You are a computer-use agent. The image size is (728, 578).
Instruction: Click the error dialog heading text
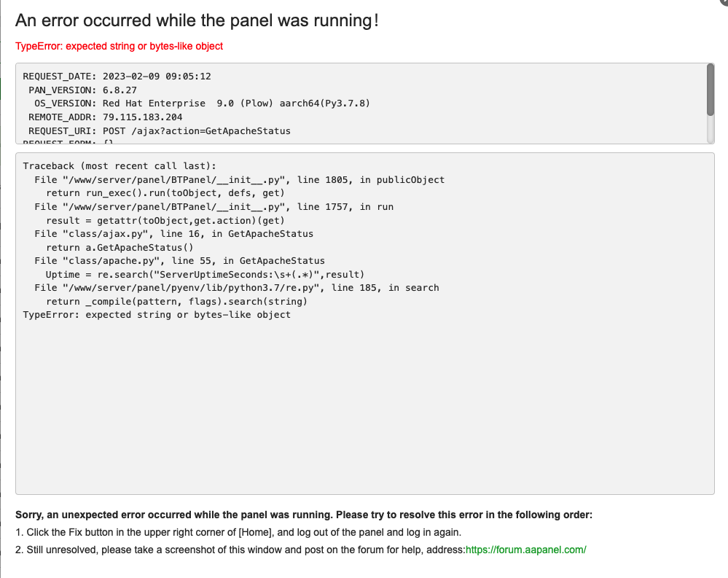197,20
